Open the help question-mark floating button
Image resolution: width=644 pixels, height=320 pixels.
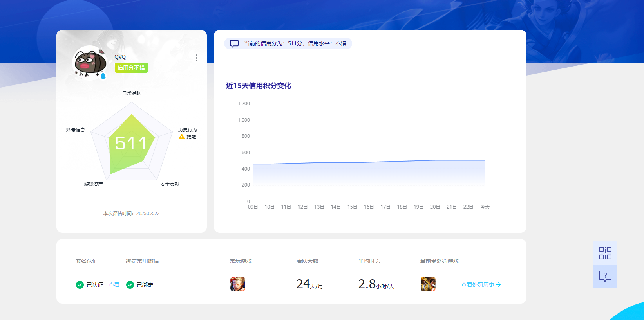(605, 277)
